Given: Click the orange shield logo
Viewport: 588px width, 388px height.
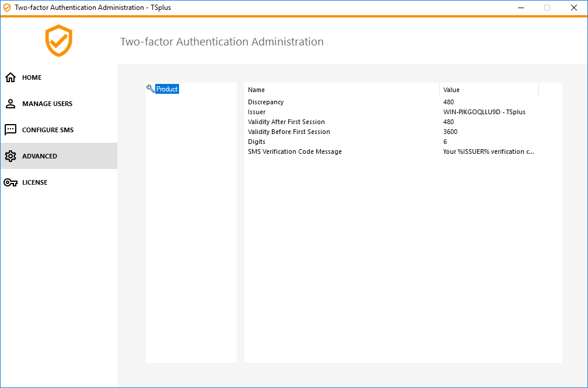Looking at the screenshot, I should (59, 41).
